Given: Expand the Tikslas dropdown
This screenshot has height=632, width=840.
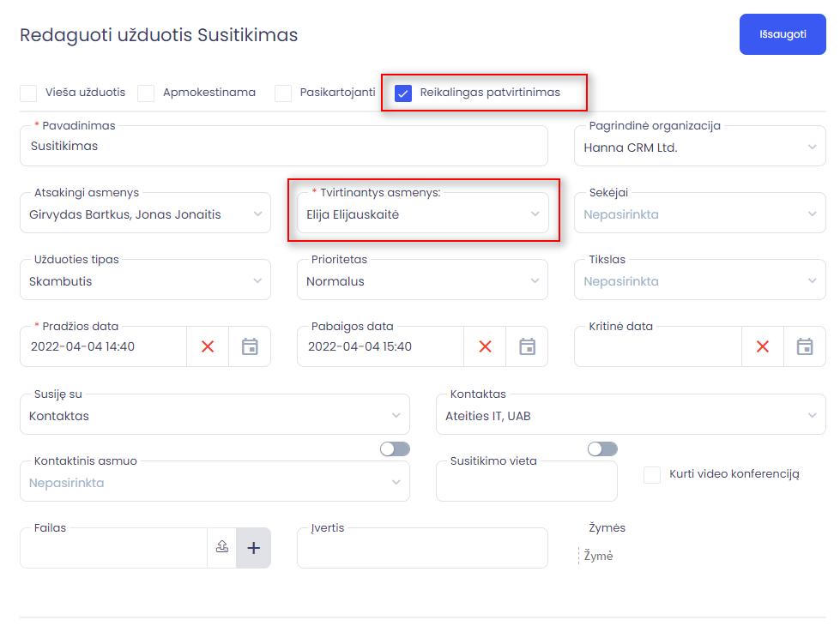Looking at the screenshot, I should pyautogui.click(x=699, y=280).
